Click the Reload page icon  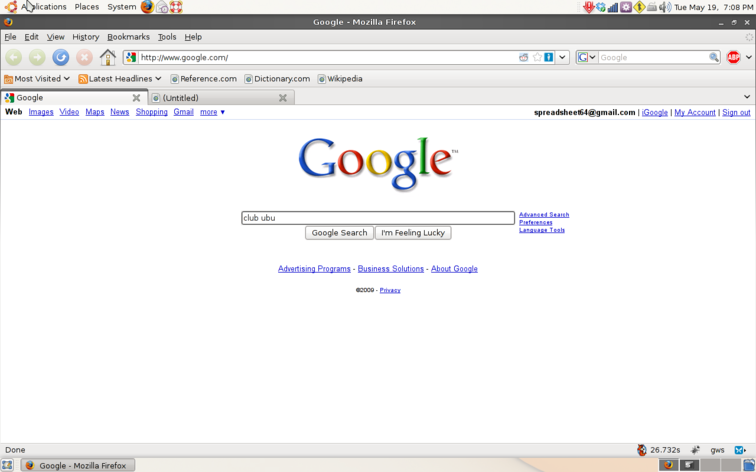(61, 58)
